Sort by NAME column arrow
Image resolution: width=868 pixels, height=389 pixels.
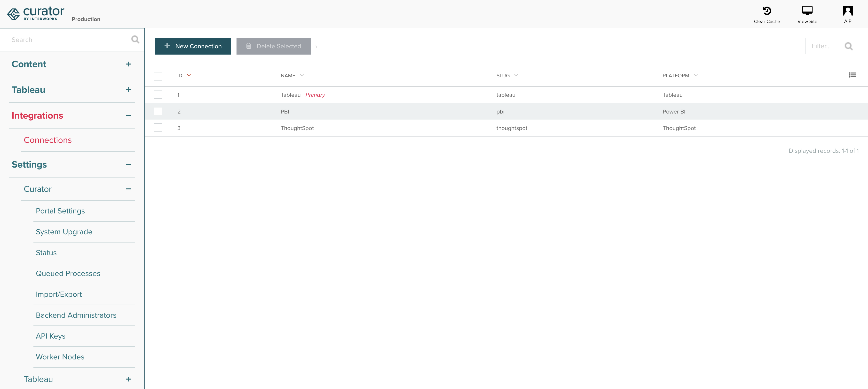click(x=302, y=75)
